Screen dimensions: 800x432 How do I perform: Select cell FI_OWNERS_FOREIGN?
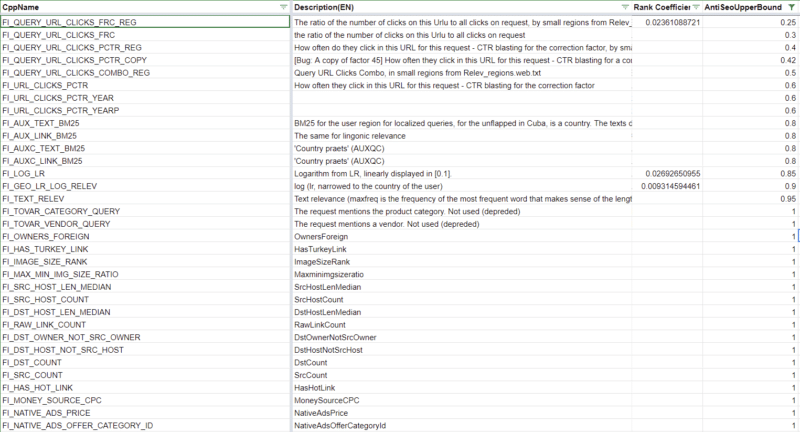tap(145, 236)
